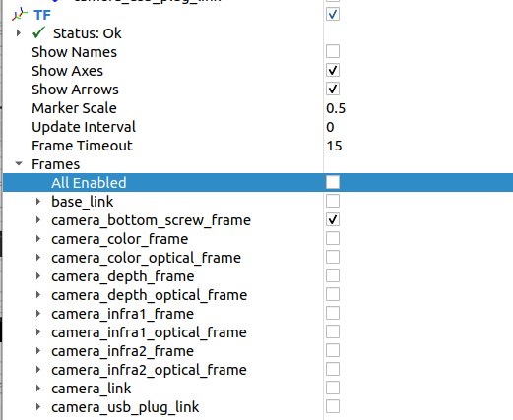Viewport: 513px width, 420px height.
Task: Enable the camera_color_frame checkbox
Action: (333, 238)
